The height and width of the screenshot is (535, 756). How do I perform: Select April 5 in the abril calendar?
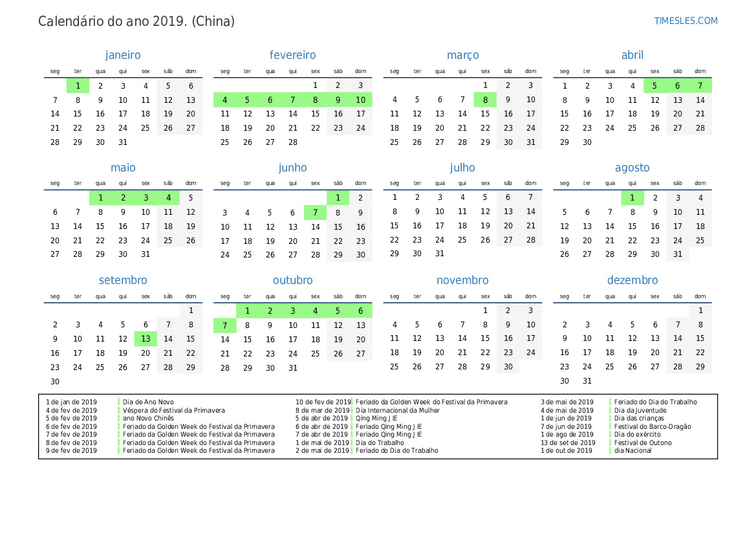coord(654,85)
